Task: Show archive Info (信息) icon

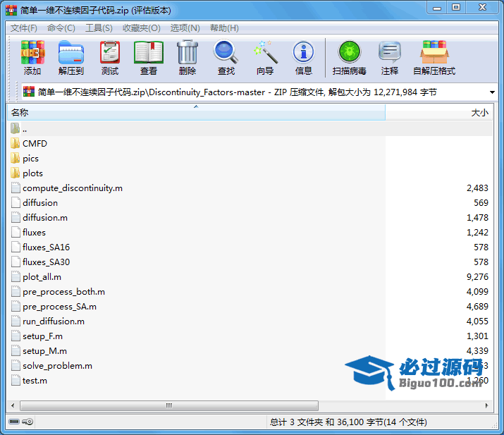Action: (x=303, y=51)
